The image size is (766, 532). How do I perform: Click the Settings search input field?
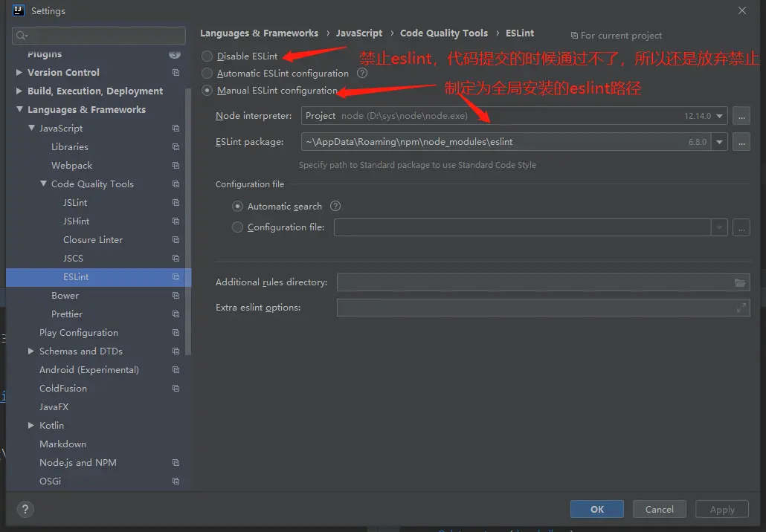(x=99, y=35)
